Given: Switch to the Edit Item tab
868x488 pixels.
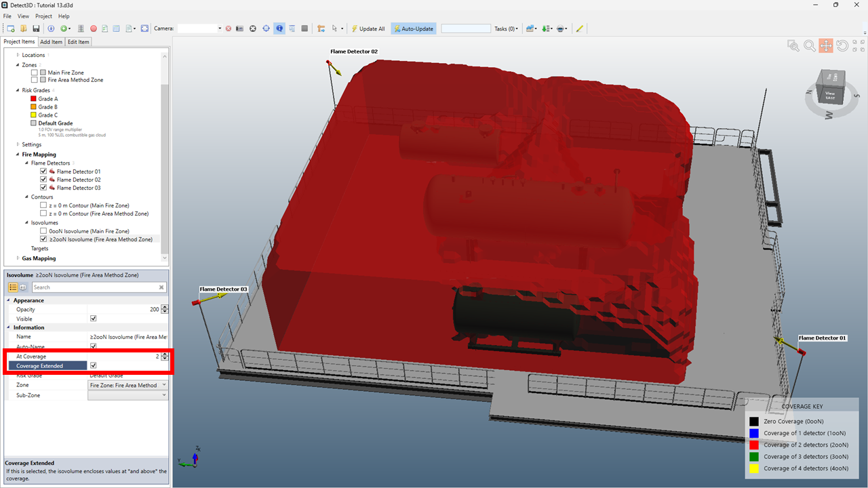Looking at the screenshot, I should tap(78, 41).
